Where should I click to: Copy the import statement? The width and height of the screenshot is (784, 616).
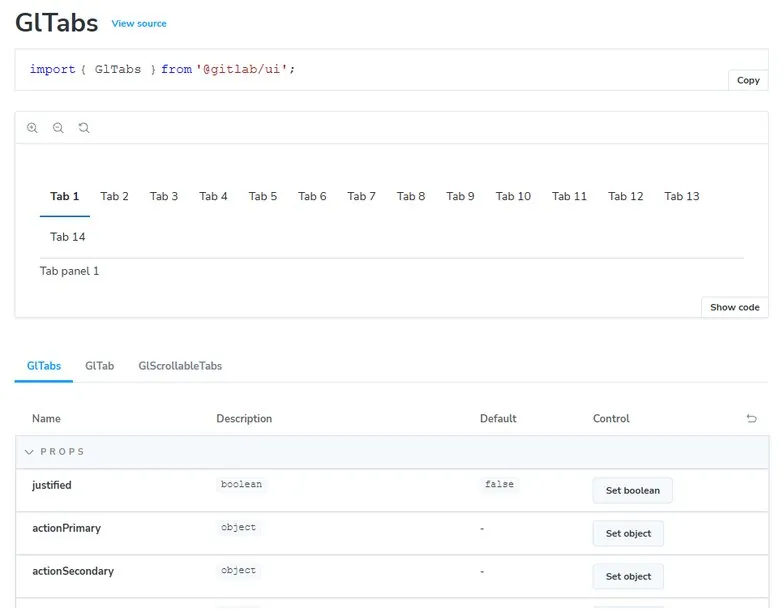pos(748,80)
